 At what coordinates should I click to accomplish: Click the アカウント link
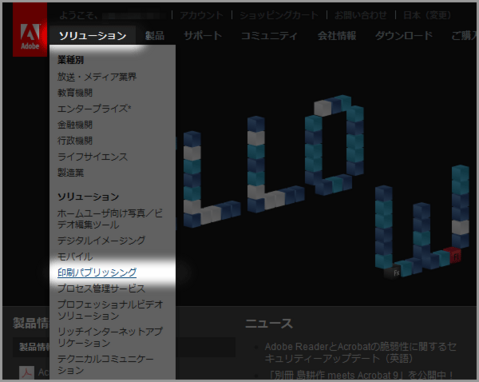click(x=201, y=15)
